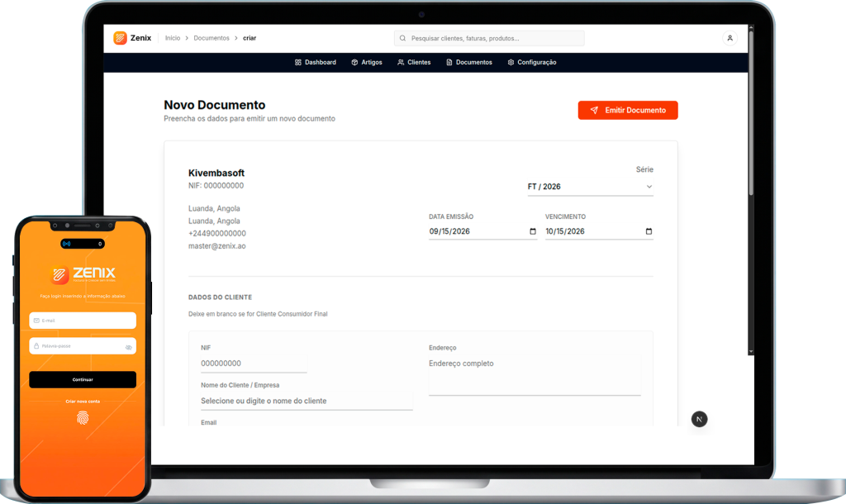This screenshot has width=846, height=504.
Task: Open the Dashboard menu
Action: click(x=316, y=63)
